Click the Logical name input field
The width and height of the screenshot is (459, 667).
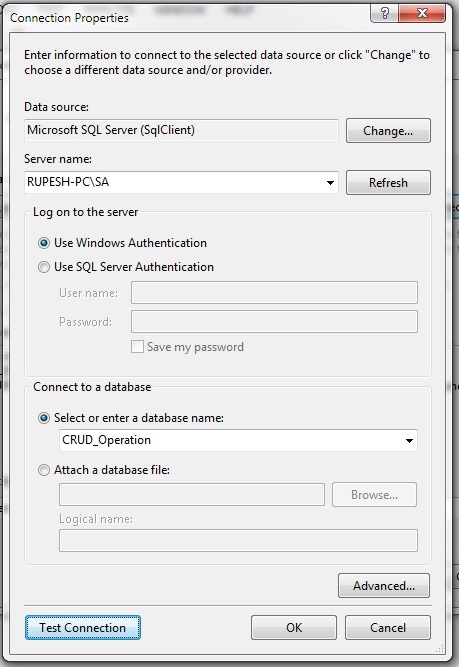coord(238,541)
